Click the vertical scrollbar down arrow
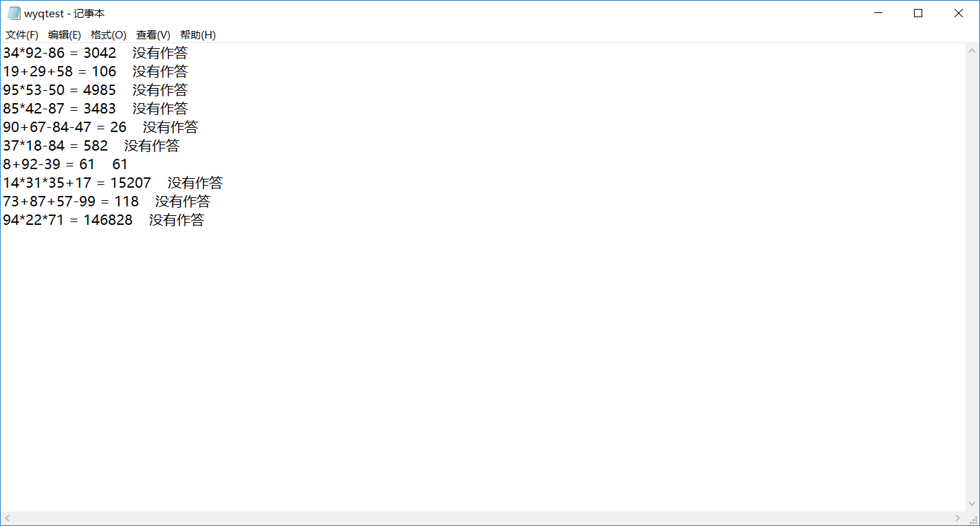This screenshot has height=526, width=980. [972, 504]
